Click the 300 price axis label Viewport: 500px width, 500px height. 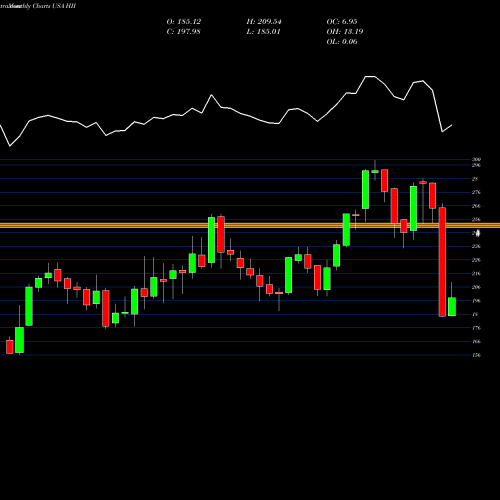(476, 159)
